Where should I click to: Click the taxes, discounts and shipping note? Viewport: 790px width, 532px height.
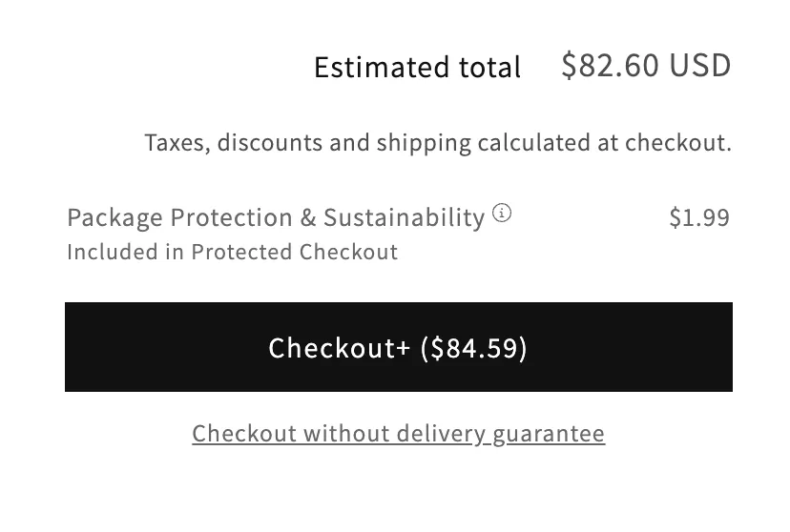(x=438, y=143)
